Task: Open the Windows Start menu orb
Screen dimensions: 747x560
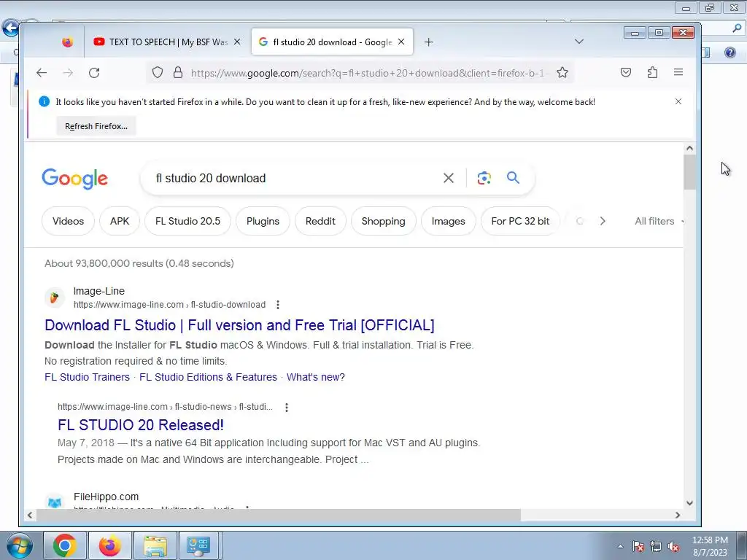Action: coord(20,545)
